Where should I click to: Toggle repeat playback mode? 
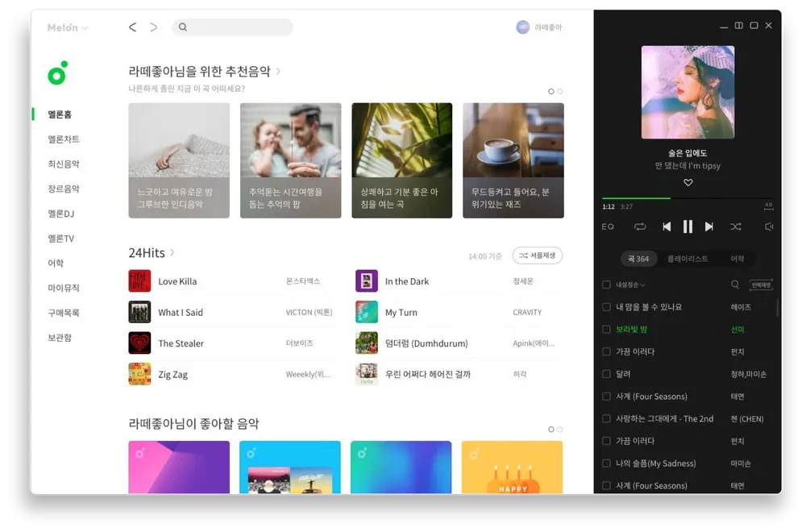point(640,227)
